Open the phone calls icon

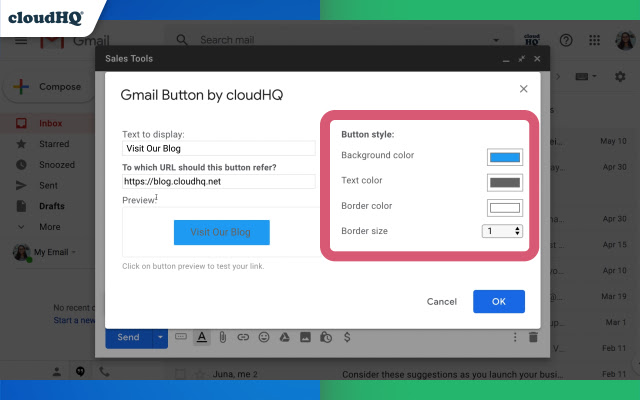tap(104, 372)
